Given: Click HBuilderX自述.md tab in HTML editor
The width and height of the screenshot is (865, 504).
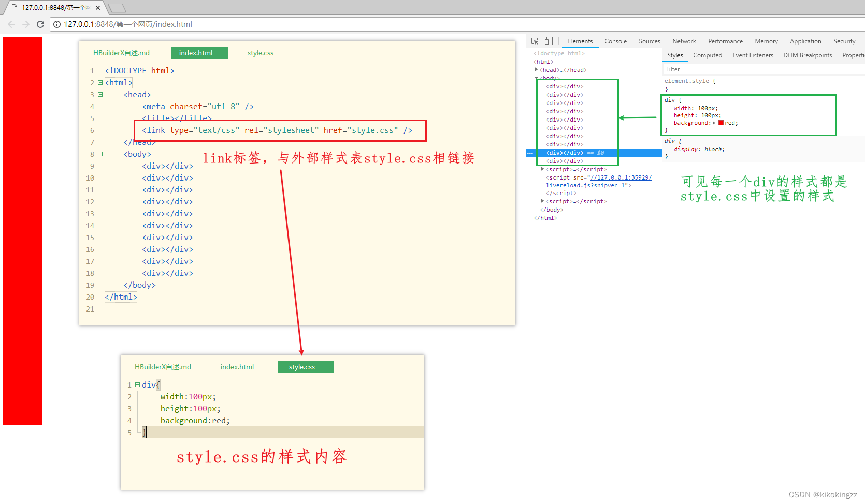Looking at the screenshot, I should coord(121,53).
